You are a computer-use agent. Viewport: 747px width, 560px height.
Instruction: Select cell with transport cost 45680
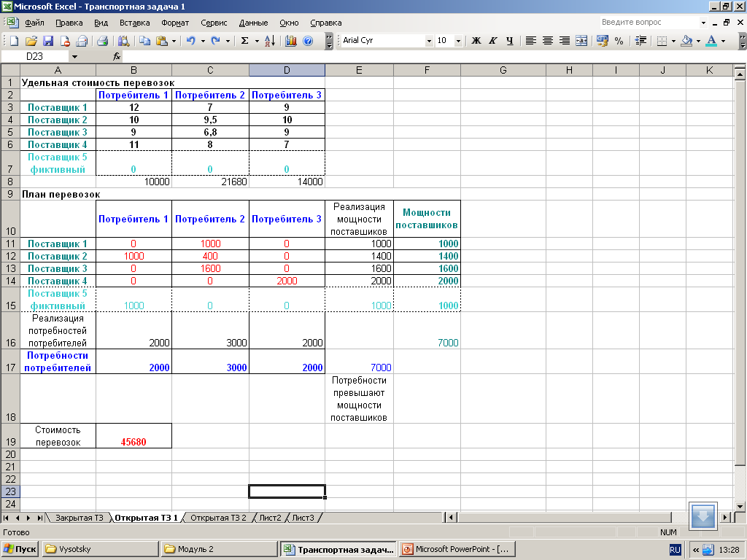tap(134, 436)
